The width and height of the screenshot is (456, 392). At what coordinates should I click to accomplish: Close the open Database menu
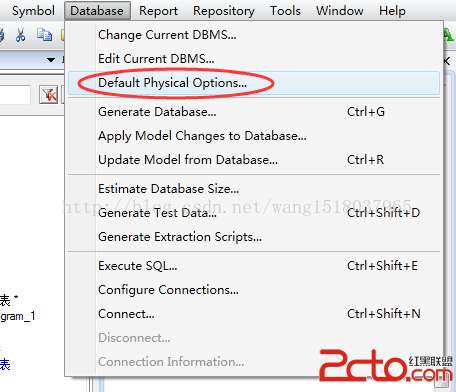click(97, 11)
